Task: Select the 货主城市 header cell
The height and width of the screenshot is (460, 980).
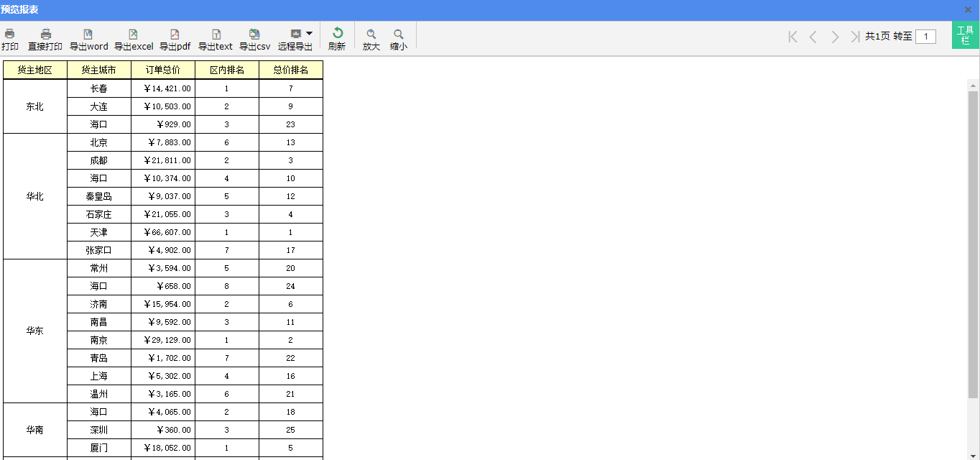Action: coord(99,70)
